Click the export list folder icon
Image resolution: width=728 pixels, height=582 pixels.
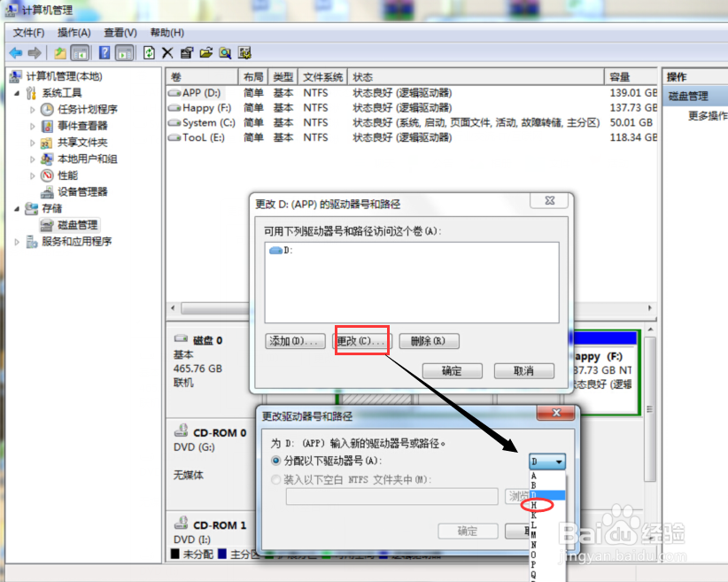pos(204,52)
